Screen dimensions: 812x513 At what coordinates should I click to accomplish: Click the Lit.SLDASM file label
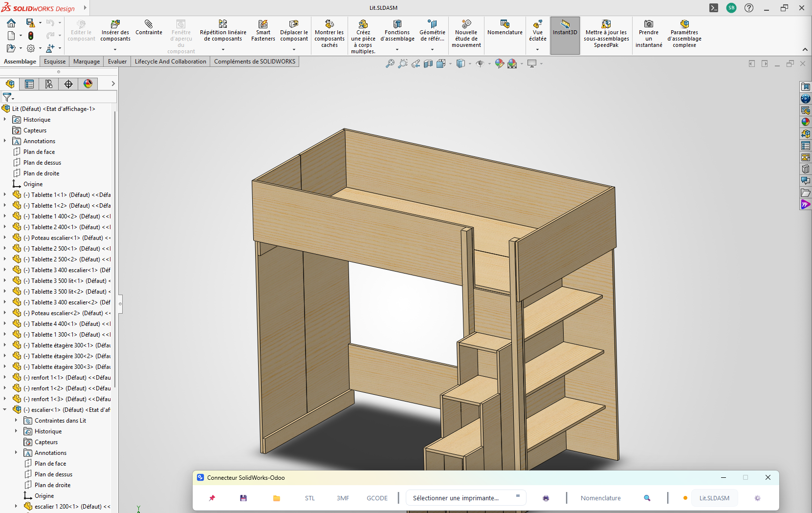(714, 498)
